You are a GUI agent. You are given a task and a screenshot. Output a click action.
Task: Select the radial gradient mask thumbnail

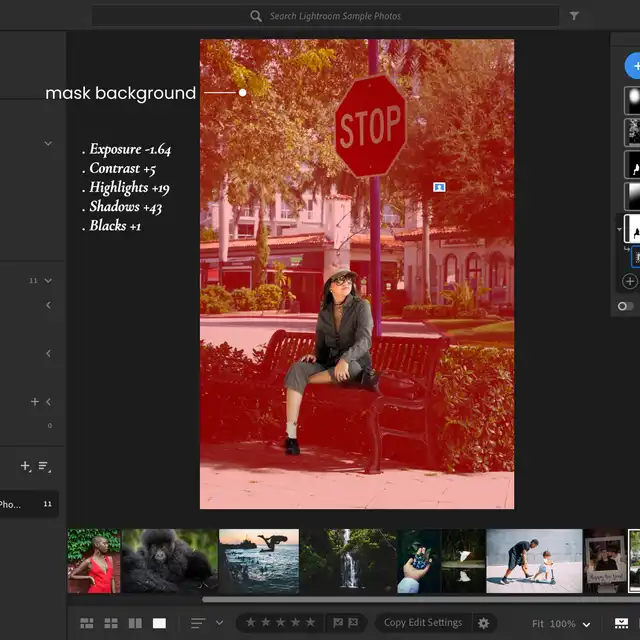tap(633, 99)
